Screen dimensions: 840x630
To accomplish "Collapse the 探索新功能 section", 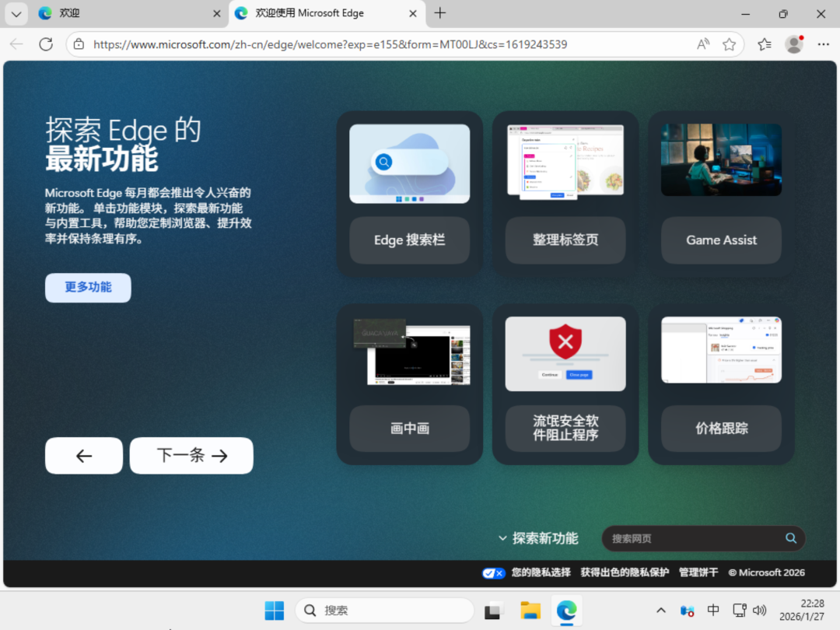I will [502, 537].
